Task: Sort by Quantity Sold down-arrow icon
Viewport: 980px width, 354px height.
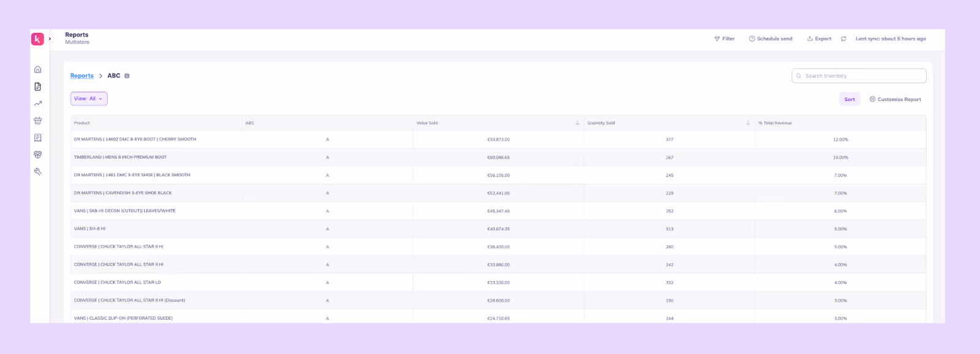Action: [x=748, y=123]
